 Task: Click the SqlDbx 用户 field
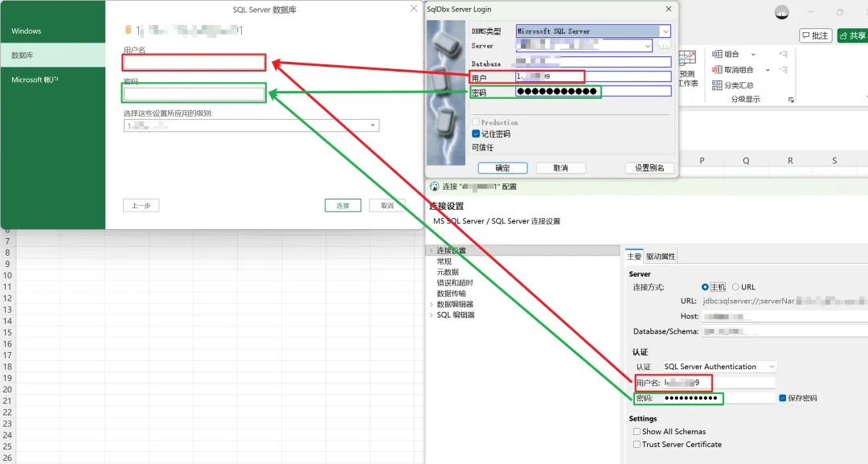(593, 76)
